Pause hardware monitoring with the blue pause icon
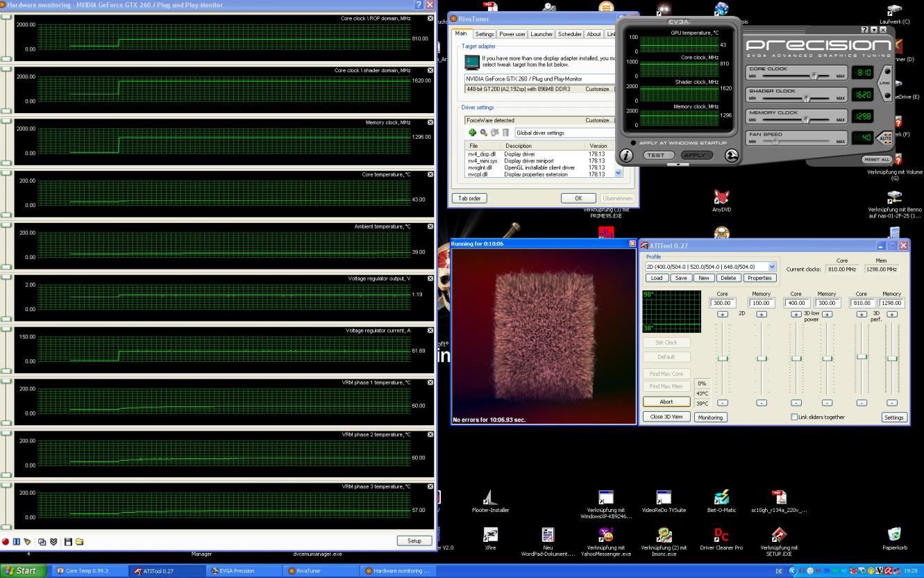924x578 pixels. pos(17,541)
